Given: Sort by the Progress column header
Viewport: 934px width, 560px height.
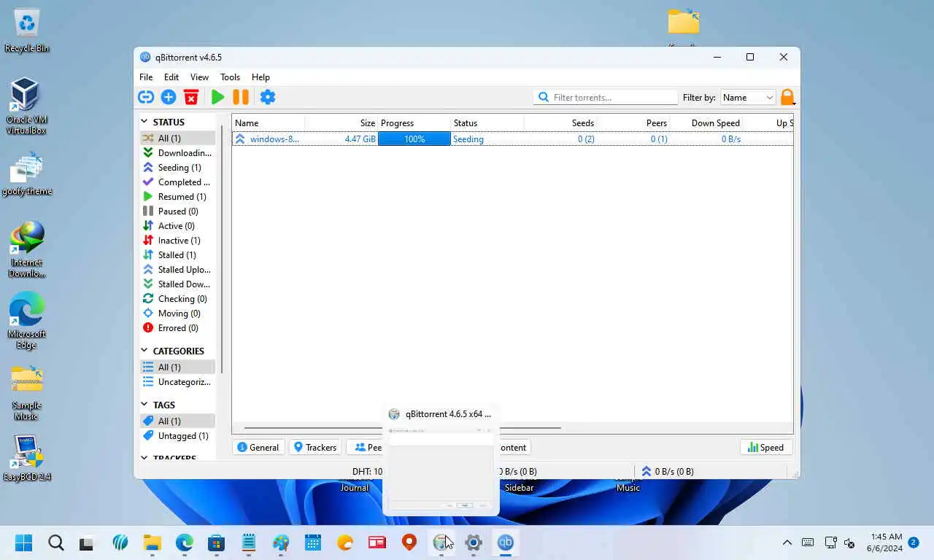Looking at the screenshot, I should click(x=414, y=122).
